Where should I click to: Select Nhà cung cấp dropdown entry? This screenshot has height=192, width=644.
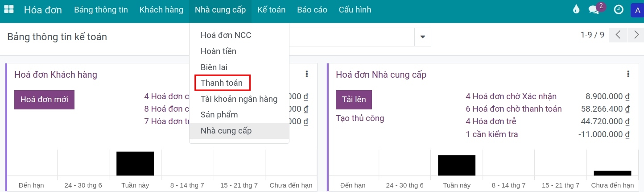[x=239, y=131]
